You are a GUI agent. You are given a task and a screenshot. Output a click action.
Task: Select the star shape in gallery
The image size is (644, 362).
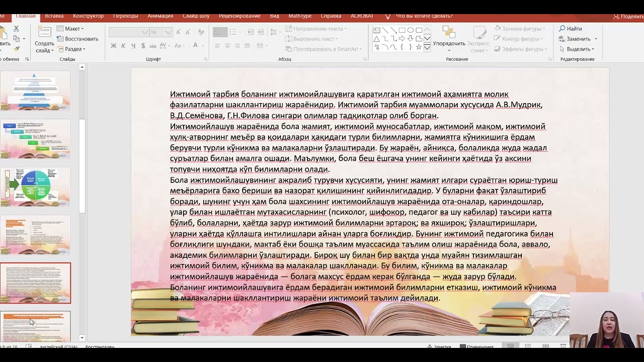pyautogui.click(x=419, y=47)
